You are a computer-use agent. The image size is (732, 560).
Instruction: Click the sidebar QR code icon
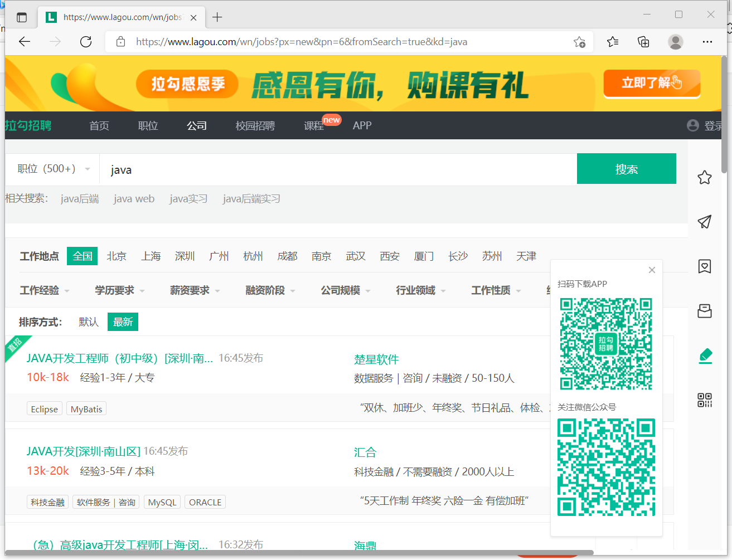coord(705,400)
